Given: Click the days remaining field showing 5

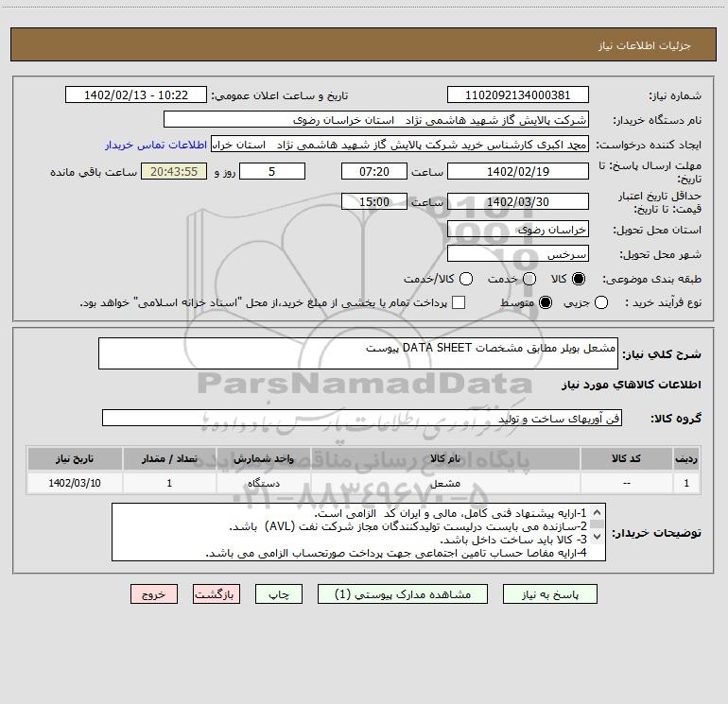Looking at the screenshot, I should pyautogui.click(x=272, y=171).
